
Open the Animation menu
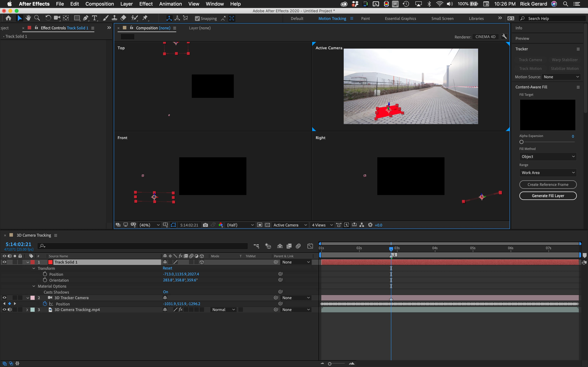click(x=170, y=4)
